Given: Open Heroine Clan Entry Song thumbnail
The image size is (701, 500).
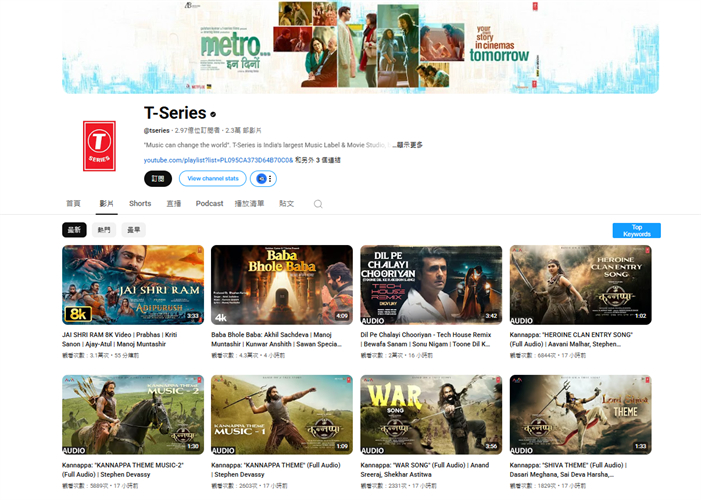Looking at the screenshot, I should (580, 285).
